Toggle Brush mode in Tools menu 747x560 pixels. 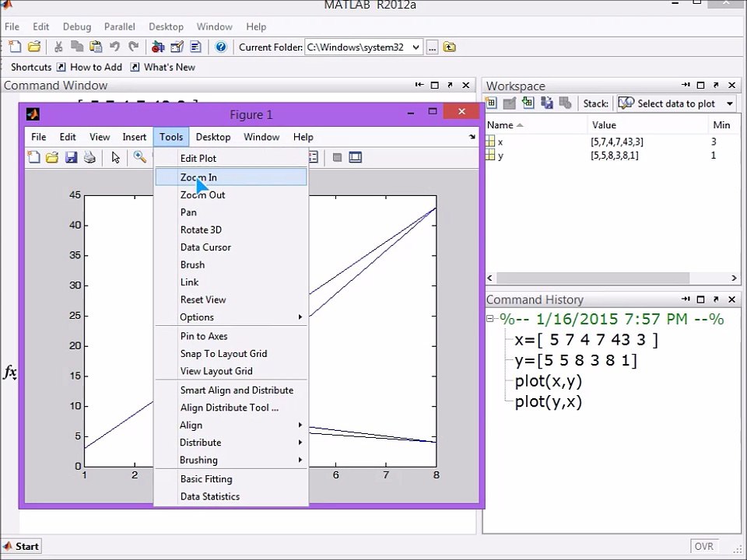click(x=232, y=264)
